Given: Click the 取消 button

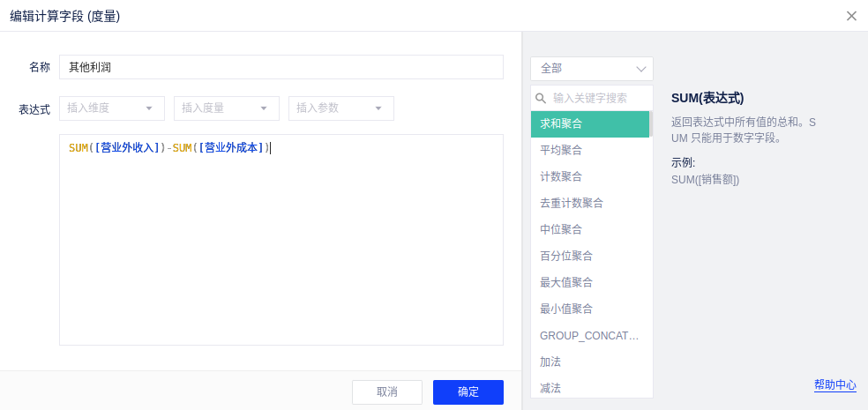Looking at the screenshot, I should (x=386, y=392).
